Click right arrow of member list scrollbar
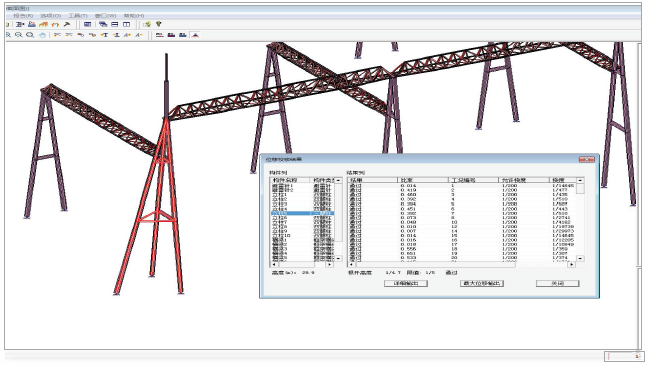The width and height of the screenshot is (648, 366). tap(329, 264)
